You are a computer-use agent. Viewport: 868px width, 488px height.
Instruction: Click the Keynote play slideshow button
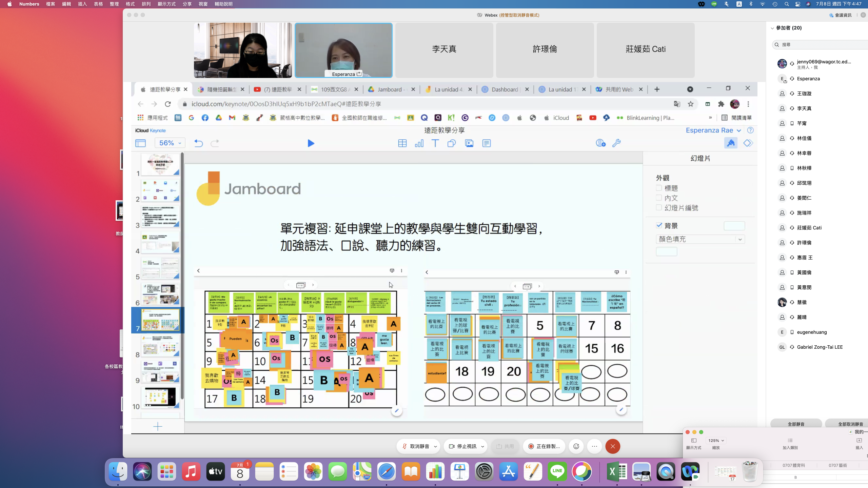311,143
